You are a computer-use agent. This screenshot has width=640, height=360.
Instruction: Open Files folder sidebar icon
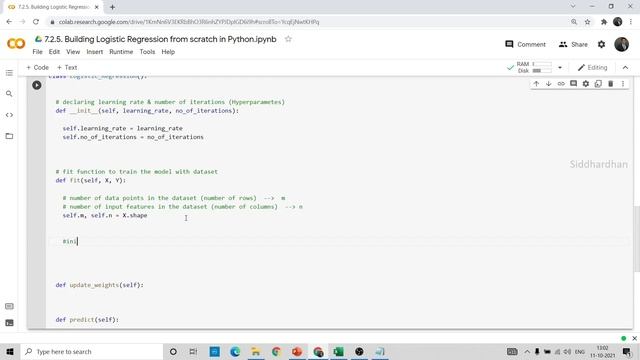[x=9, y=136]
